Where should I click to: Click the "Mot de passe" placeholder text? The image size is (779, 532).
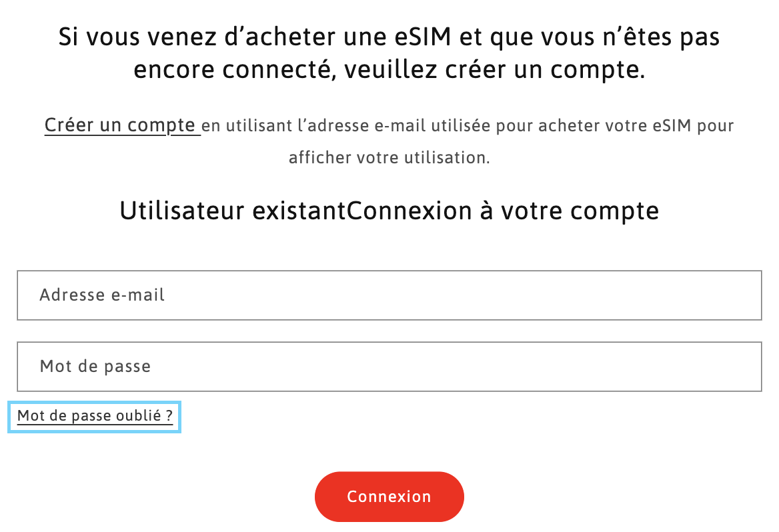tap(95, 367)
